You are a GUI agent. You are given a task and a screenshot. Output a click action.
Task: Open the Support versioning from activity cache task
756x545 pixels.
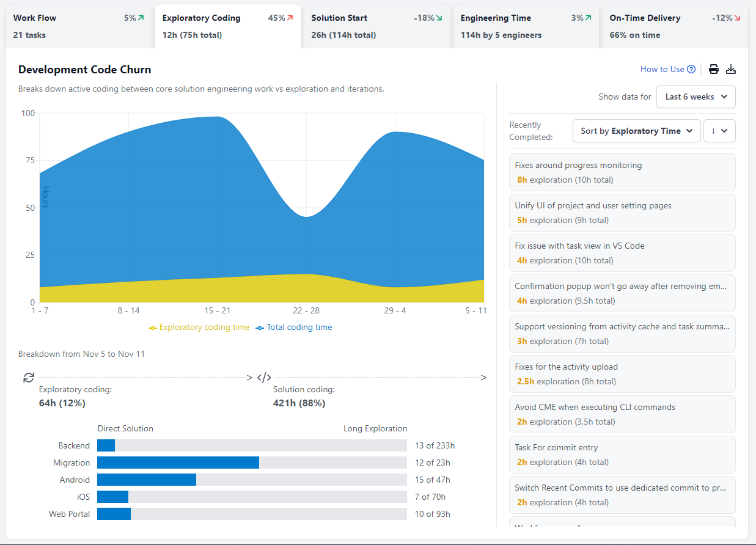pyautogui.click(x=622, y=334)
